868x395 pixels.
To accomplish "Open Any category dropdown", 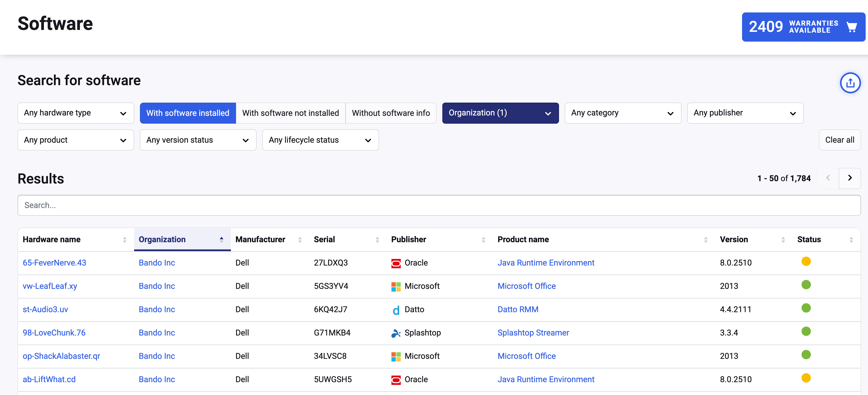I will [x=623, y=113].
